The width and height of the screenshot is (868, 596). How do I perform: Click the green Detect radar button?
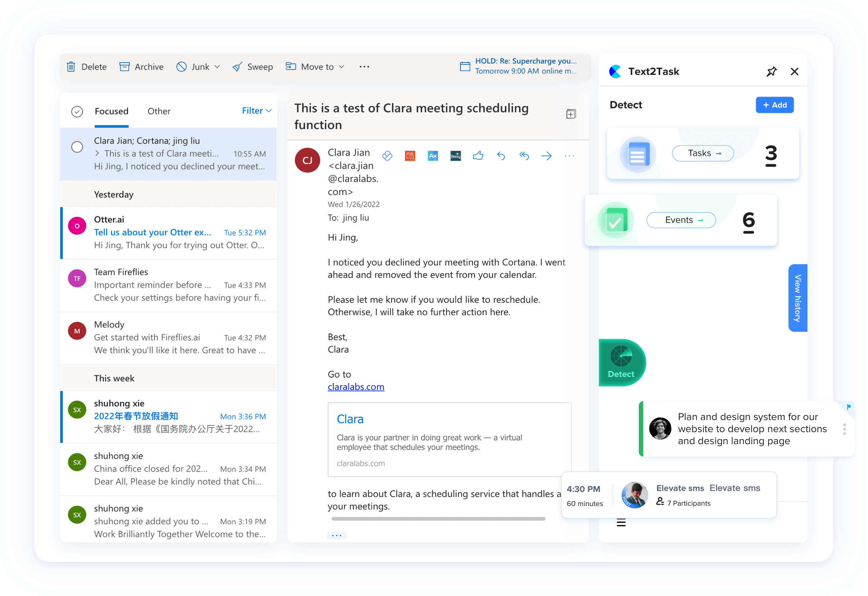[621, 362]
